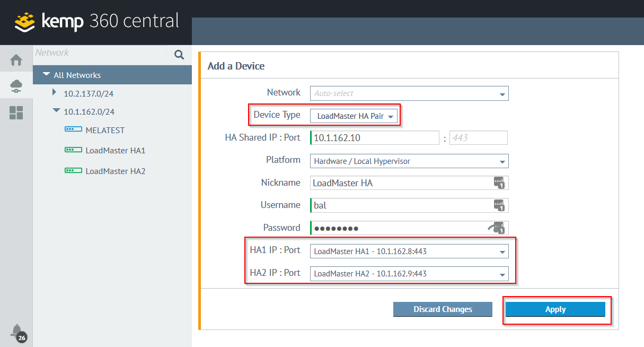This screenshot has width=644, height=347.
Task: Click the password manager icon in Username field
Action: pyautogui.click(x=499, y=205)
